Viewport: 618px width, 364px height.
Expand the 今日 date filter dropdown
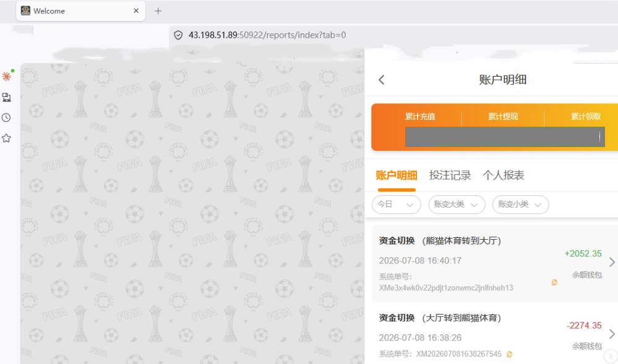[x=396, y=205]
